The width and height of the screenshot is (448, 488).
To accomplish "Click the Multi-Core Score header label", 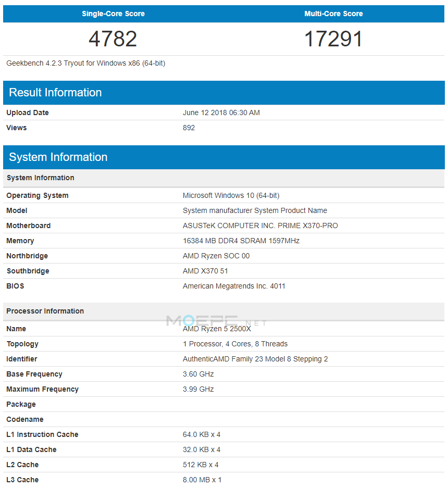I will 333,14.
